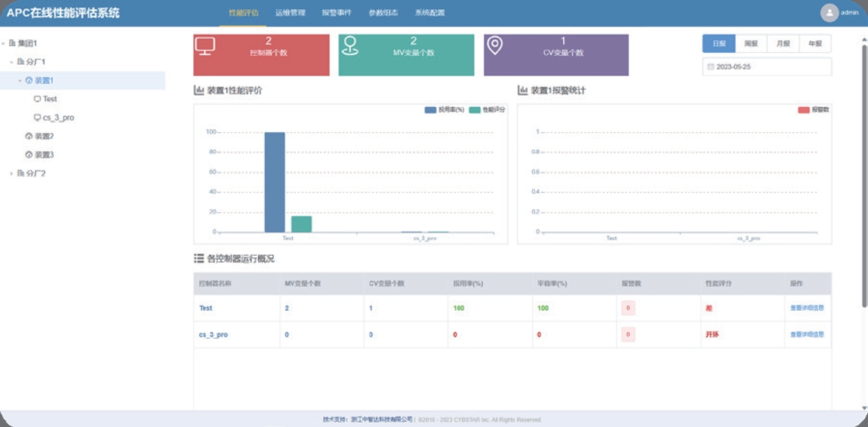The image size is (868, 427).
Task: Collapse the 集团1 tree node
Action: pyautogui.click(x=4, y=44)
